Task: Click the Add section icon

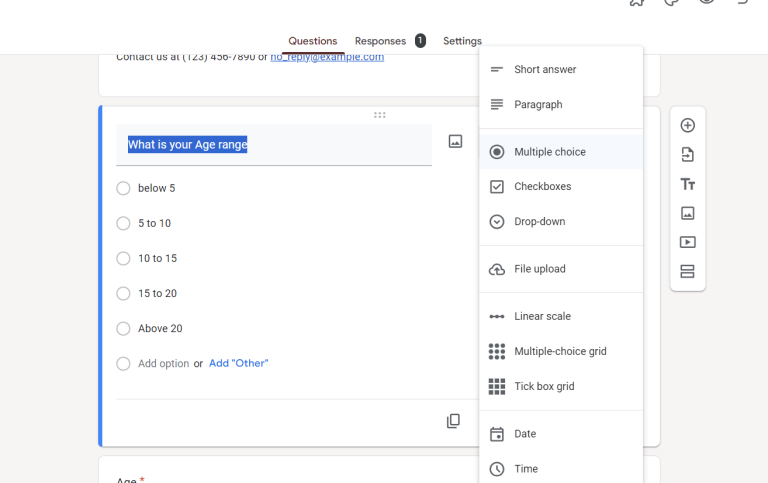Action: [687, 271]
